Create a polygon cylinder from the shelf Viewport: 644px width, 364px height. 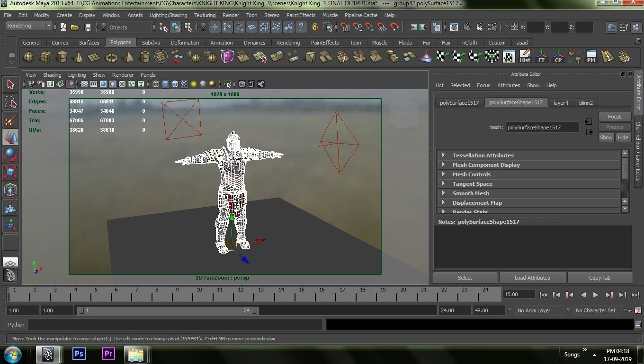62,57
